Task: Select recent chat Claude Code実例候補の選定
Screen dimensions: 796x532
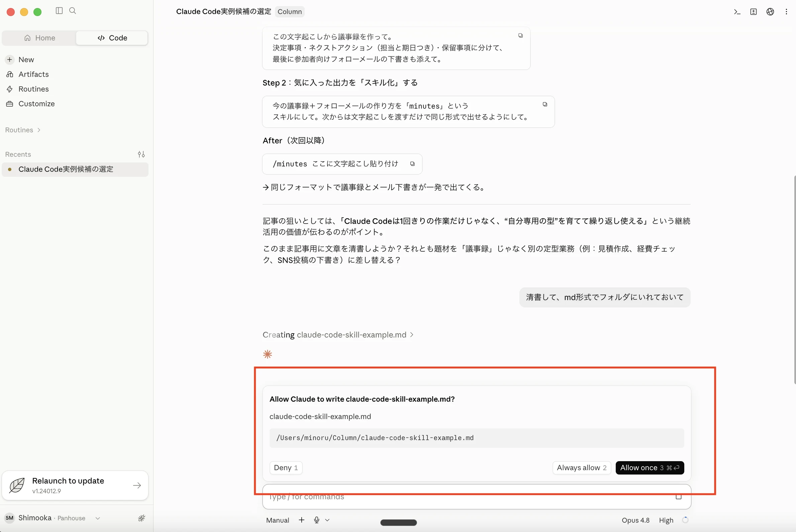Action: [75, 169]
